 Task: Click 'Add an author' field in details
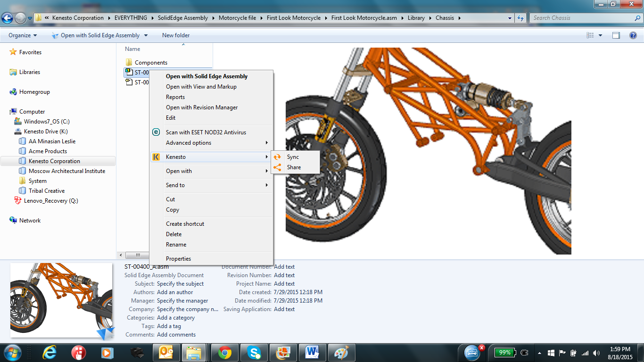[x=175, y=292]
